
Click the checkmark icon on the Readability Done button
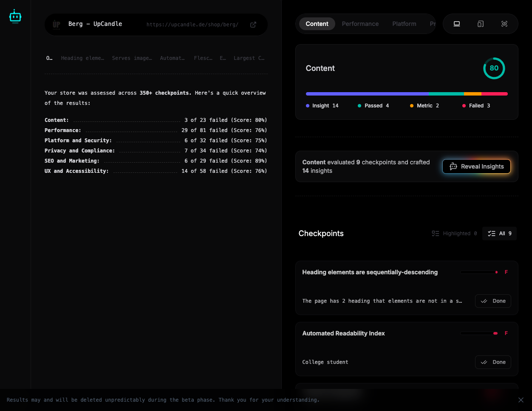coord(484,362)
